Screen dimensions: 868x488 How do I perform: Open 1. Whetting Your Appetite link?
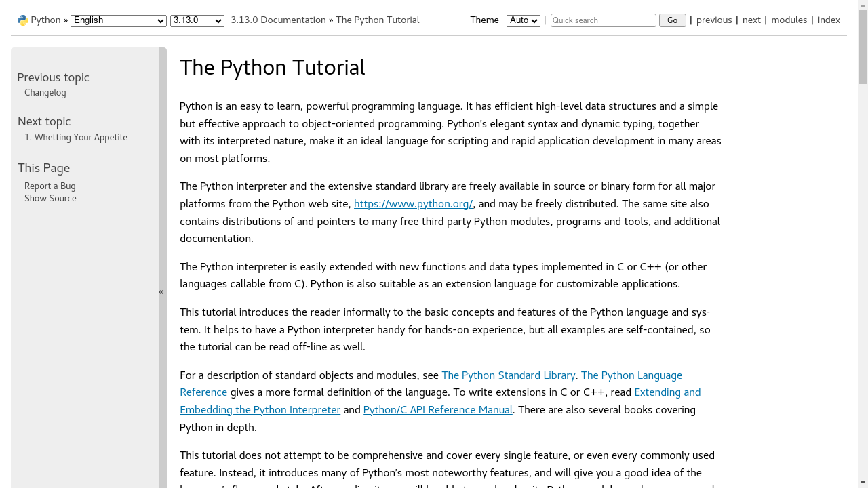(76, 138)
